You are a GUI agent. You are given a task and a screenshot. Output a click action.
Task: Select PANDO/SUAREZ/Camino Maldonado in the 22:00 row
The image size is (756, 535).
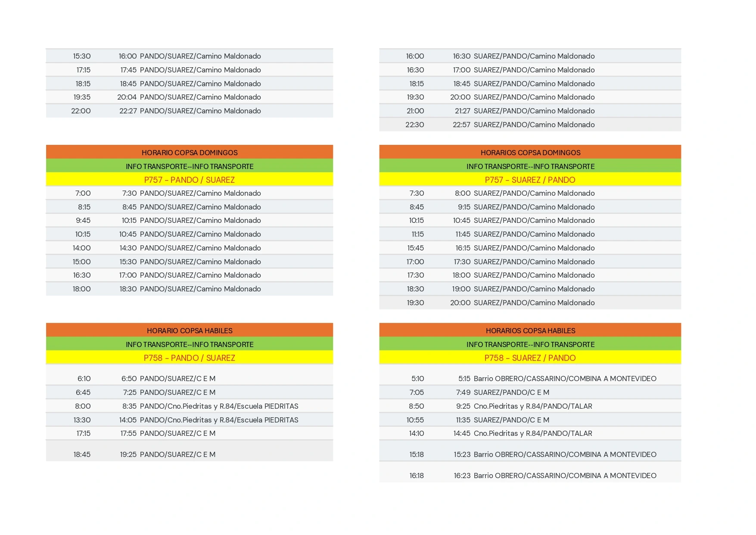[200, 111]
